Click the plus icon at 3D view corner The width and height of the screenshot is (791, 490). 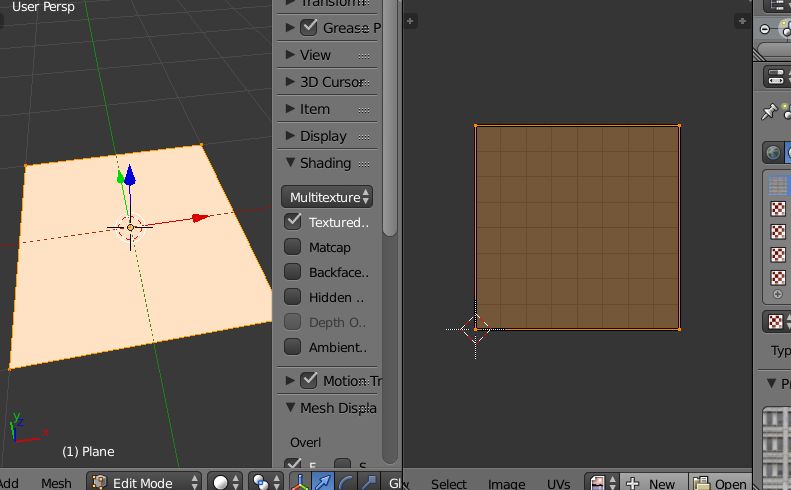410,21
